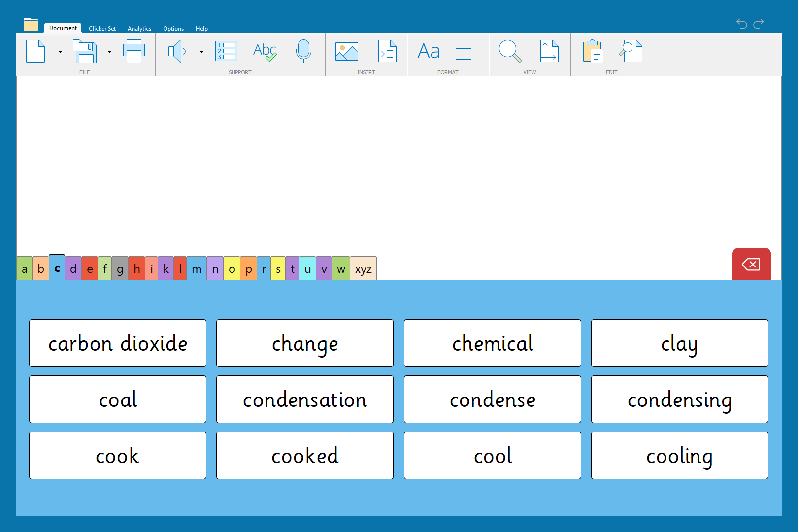
Task: Click the speaker Speech icon
Action: 177,51
